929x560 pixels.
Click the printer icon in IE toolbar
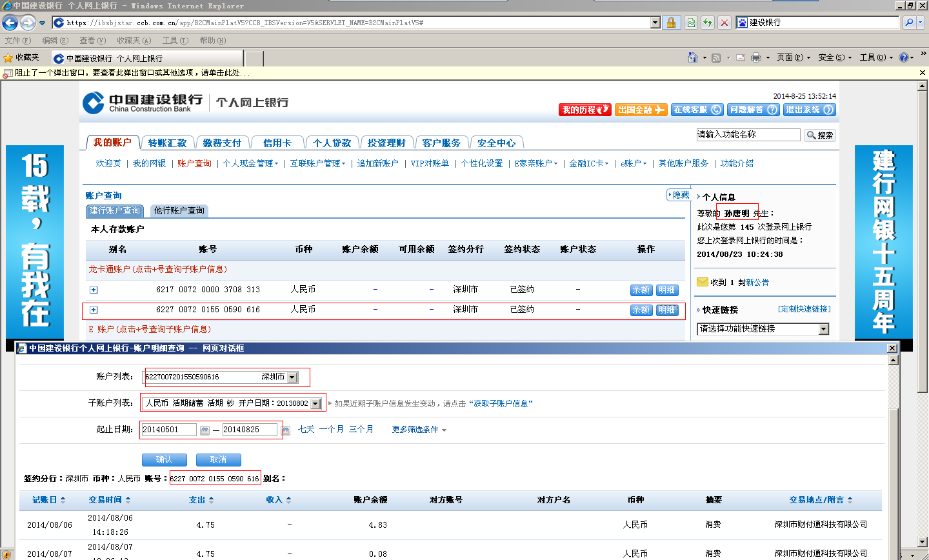coord(756,57)
